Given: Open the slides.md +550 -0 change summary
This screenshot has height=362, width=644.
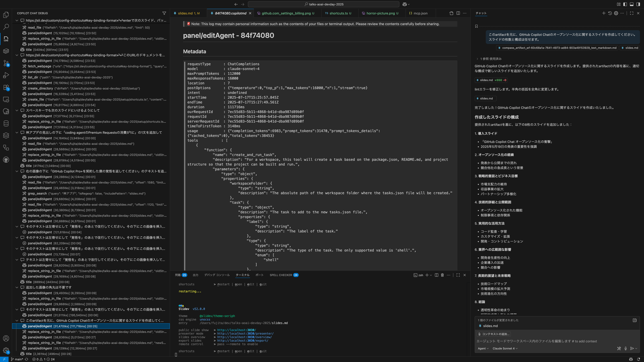Looking at the screenshot, I should 491,80.
